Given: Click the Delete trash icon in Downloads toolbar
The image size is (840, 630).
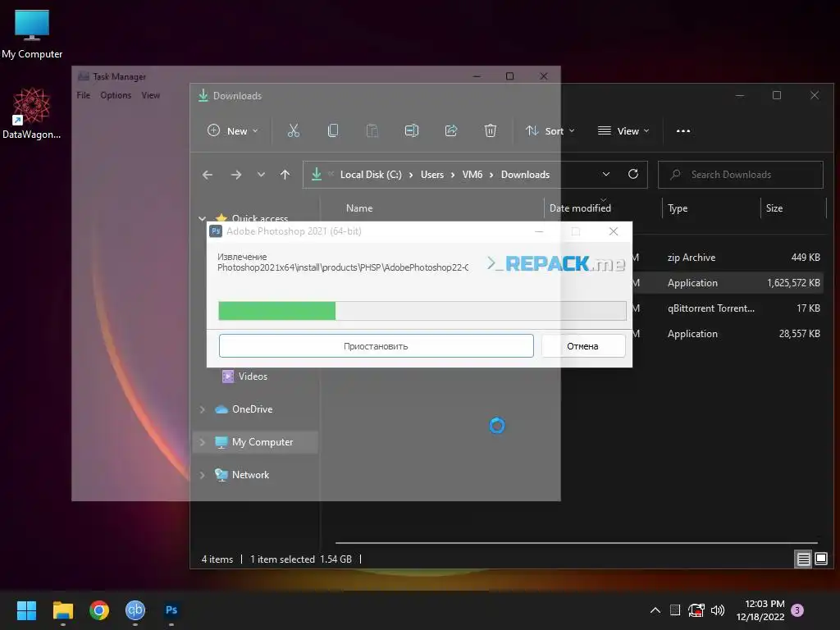Looking at the screenshot, I should [491, 130].
